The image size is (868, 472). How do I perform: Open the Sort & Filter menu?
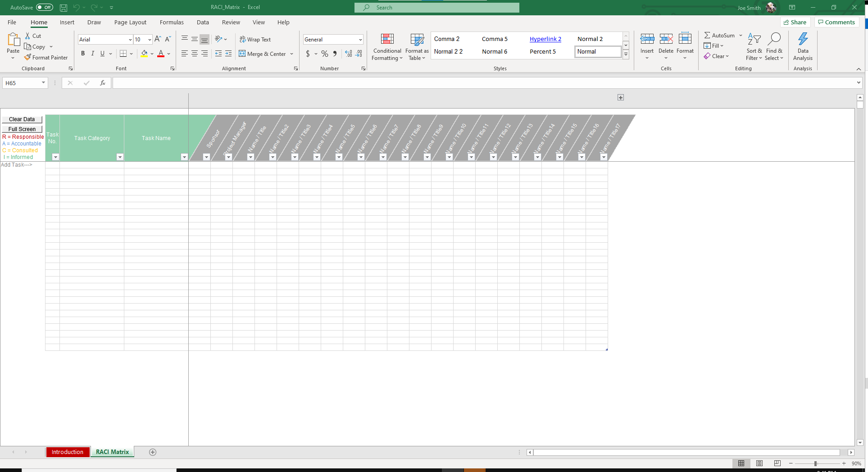[x=754, y=47]
